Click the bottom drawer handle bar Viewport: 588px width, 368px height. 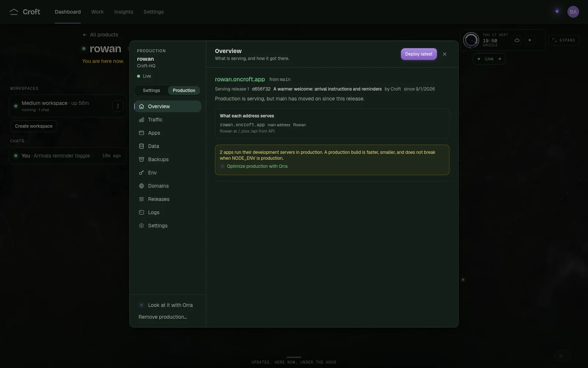[294, 357]
